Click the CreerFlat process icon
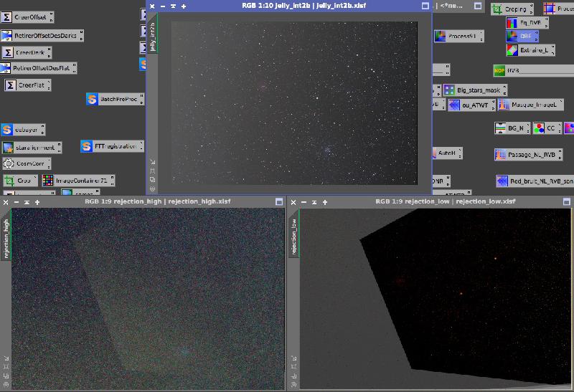Screen dimensions: 574x392 [27, 85]
